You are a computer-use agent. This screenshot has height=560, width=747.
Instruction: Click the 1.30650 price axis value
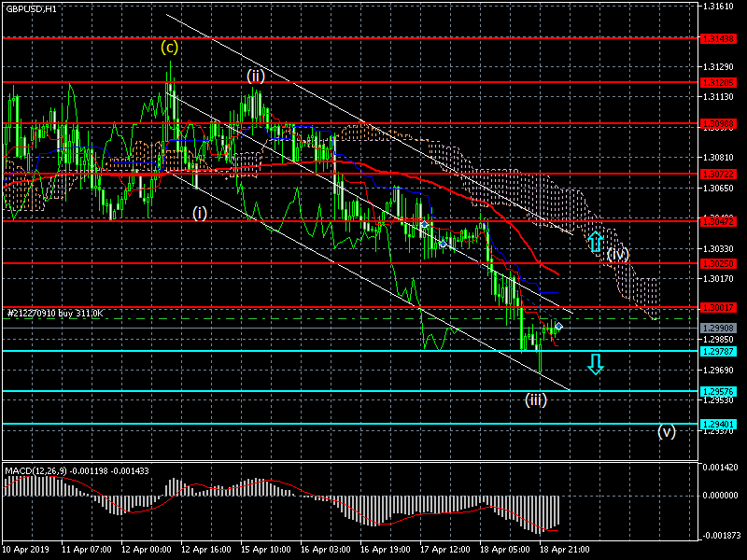pyautogui.click(x=718, y=189)
